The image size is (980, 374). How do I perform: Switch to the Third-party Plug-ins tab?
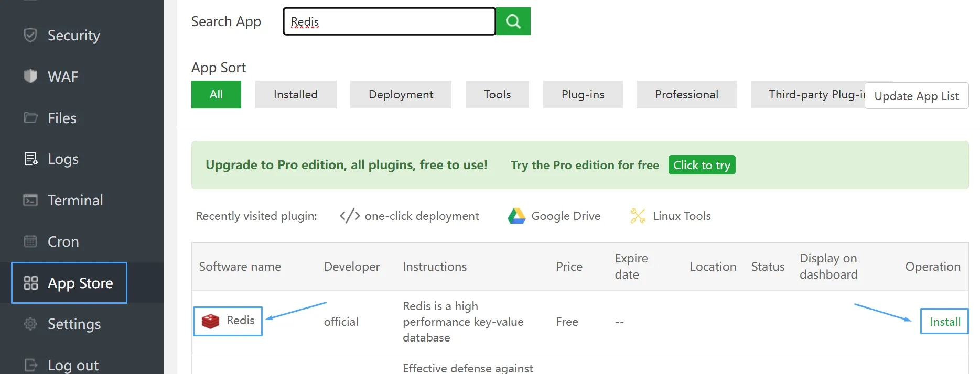pyautogui.click(x=807, y=94)
